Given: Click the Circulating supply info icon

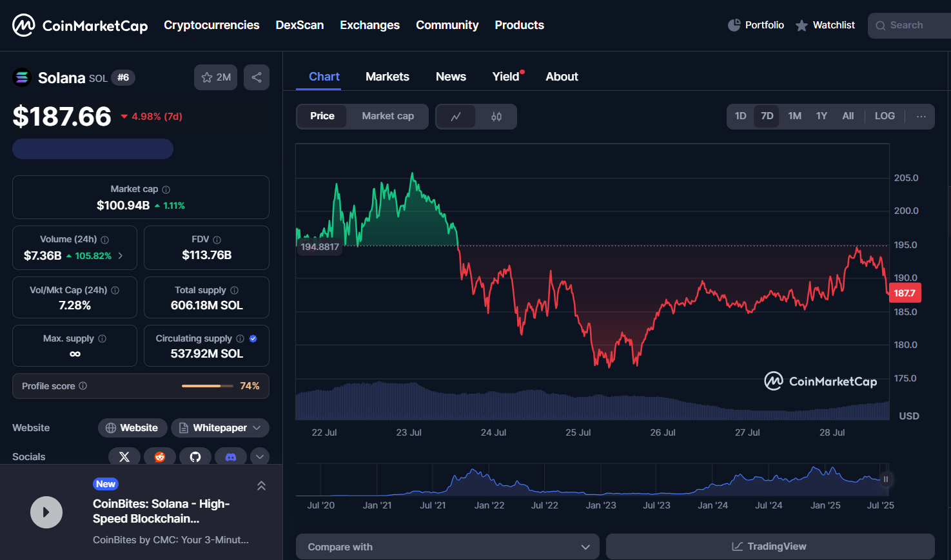Looking at the screenshot, I should (x=240, y=339).
